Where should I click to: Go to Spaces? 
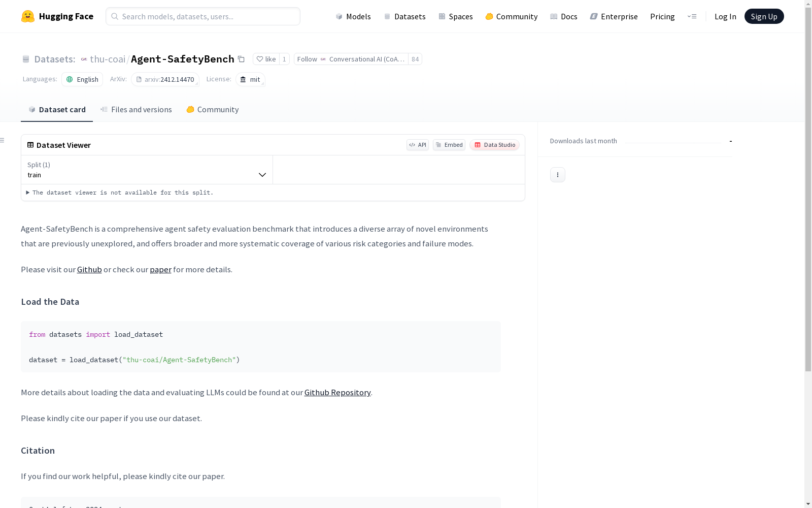coord(455,16)
